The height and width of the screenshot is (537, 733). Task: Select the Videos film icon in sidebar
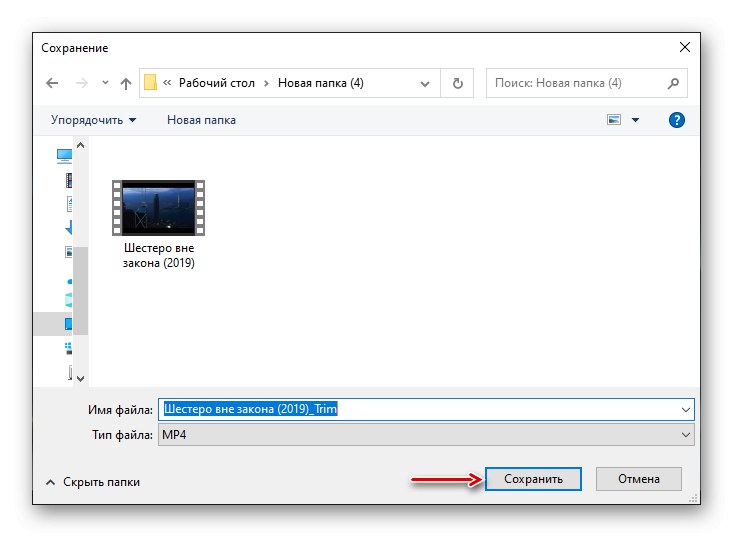[69, 180]
